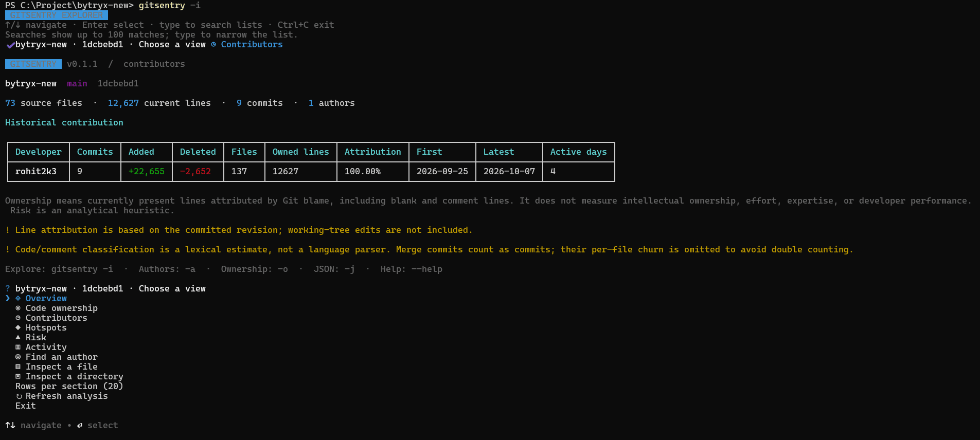
Task: Choose the Overview view
Action: (x=46, y=299)
